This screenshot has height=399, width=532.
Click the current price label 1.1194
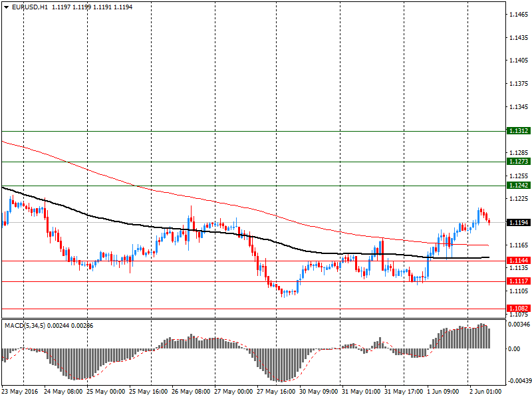(x=519, y=223)
